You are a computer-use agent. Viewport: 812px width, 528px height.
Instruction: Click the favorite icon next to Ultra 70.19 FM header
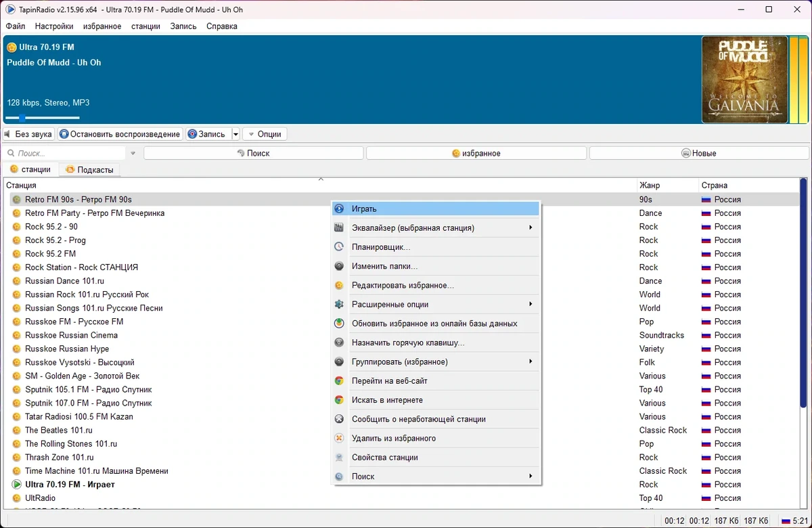12,47
